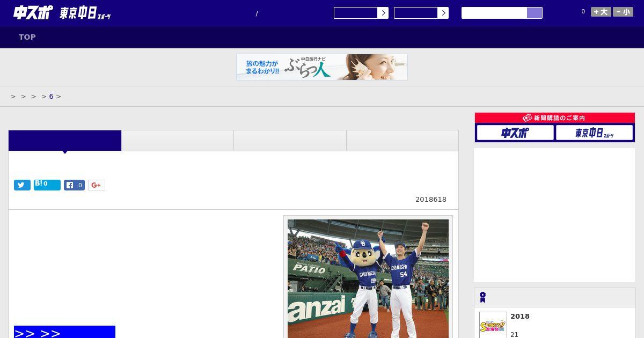The width and height of the screenshot is (644, 338).
Task: Open 東京中日スポーツ subscription button in sidebar
Action: [x=594, y=133]
